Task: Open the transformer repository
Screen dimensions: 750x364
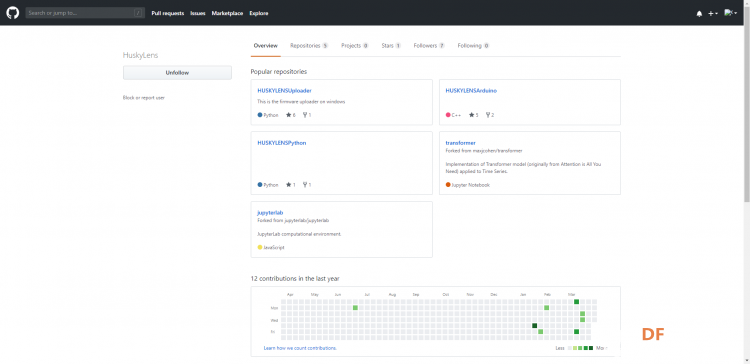Action: pyautogui.click(x=461, y=143)
